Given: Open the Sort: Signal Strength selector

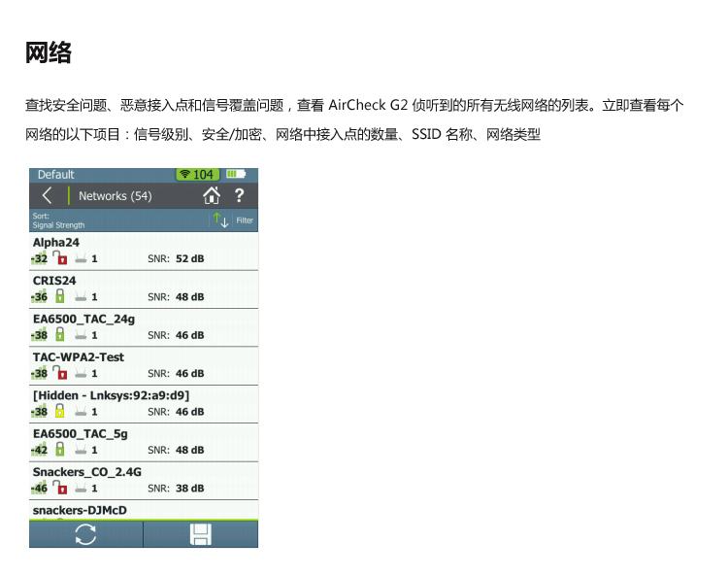Looking at the screenshot, I should pos(58,220).
